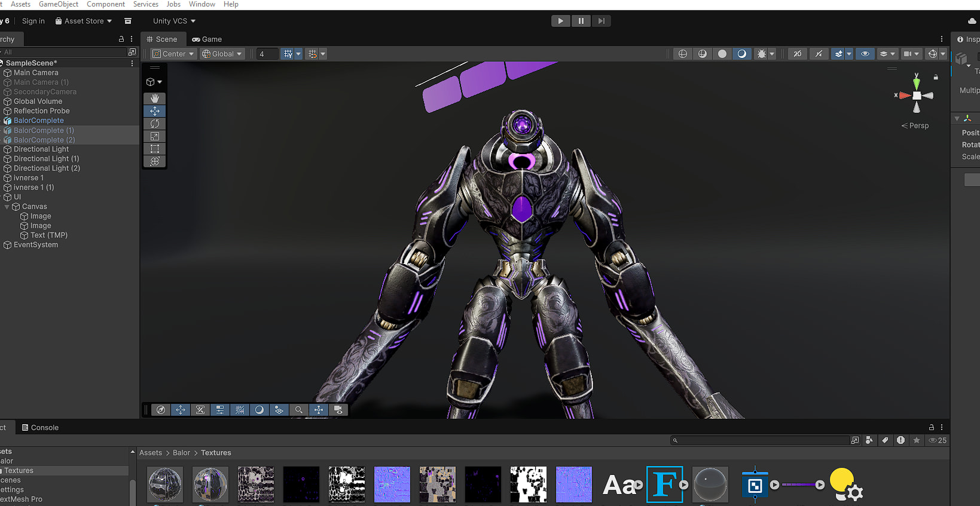Toggle scene lighting off button
This screenshot has height=506, width=980.
[x=819, y=54]
